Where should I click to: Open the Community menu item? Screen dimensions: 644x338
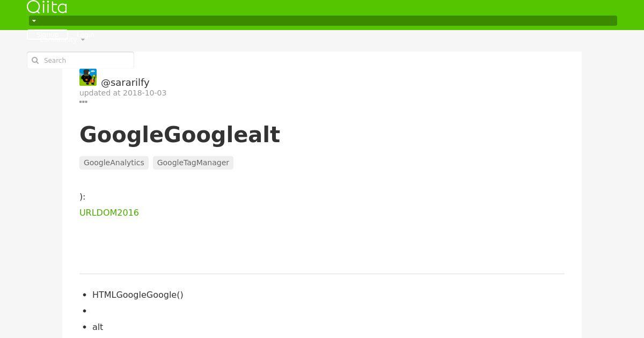[x=58, y=40]
